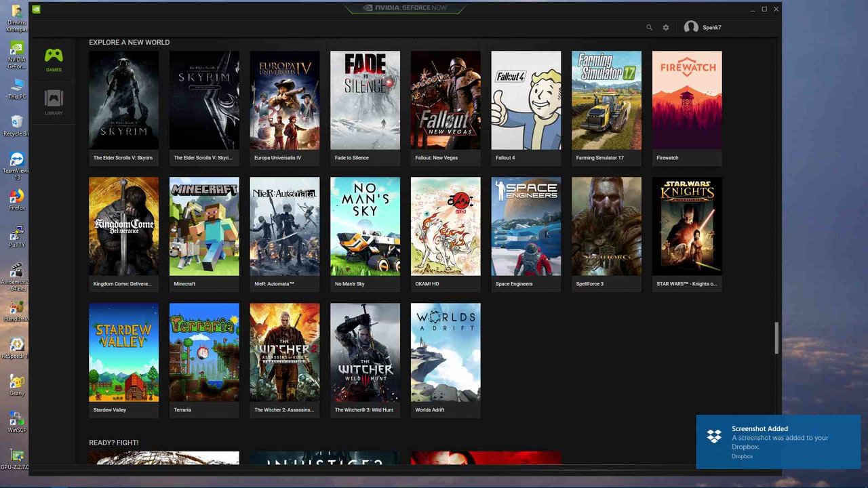The height and width of the screenshot is (488, 868).
Task: Open the Dropbox Screenshot Added notification
Action: click(778, 442)
